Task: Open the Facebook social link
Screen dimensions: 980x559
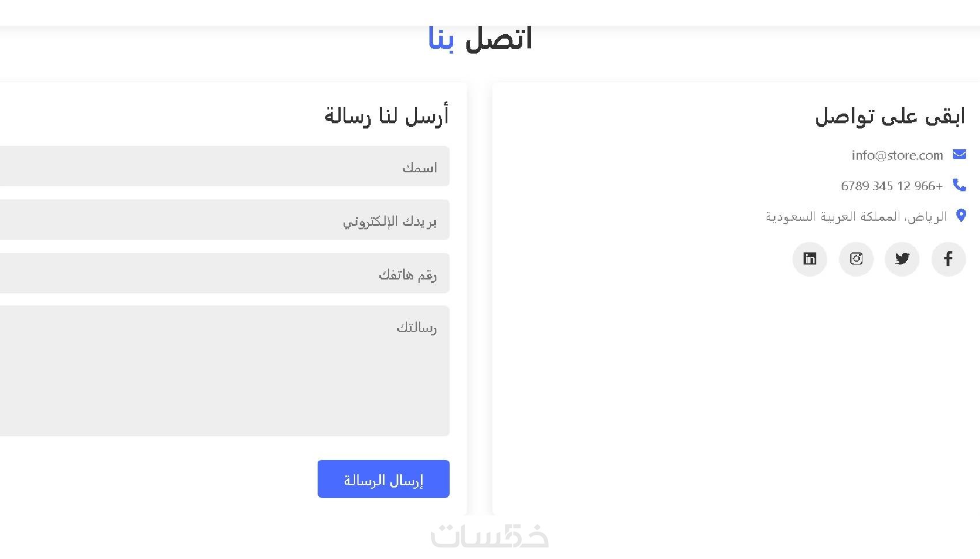Action: [x=948, y=259]
